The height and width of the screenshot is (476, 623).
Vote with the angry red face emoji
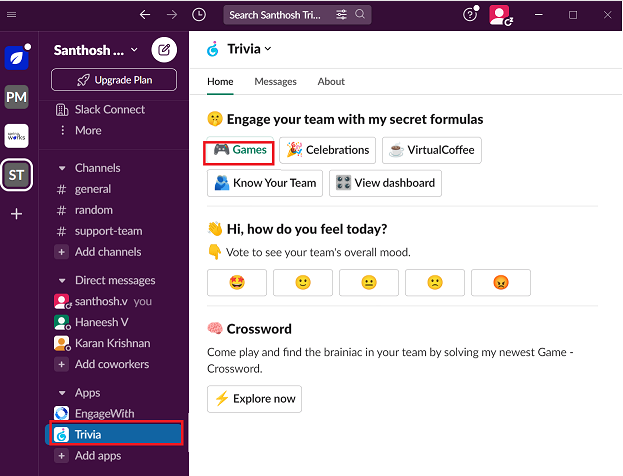coord(501,283)
